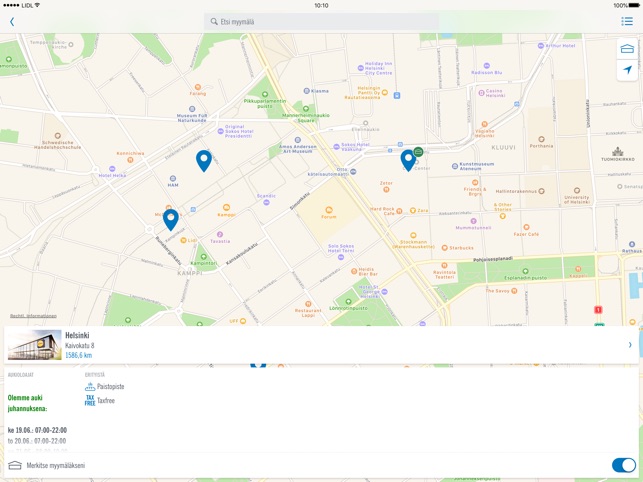Tap the Kamppi shopping marker

click(x=226, y=208)
